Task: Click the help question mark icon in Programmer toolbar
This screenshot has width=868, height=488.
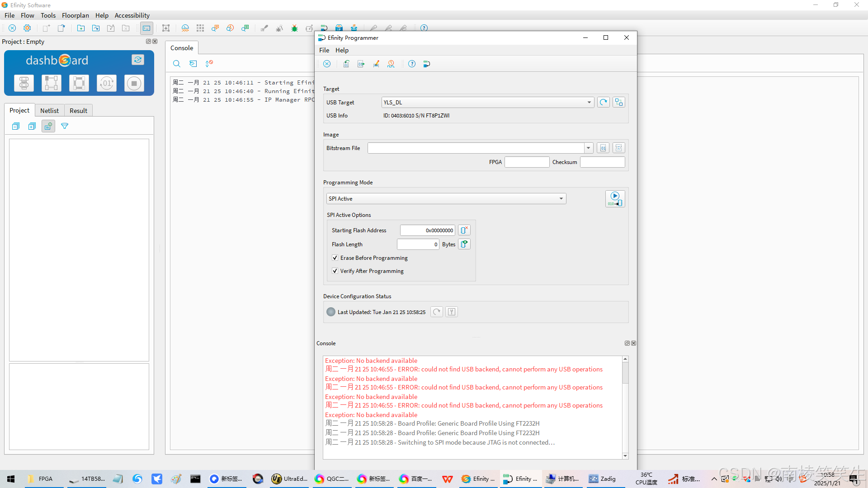Action: pos(412,64)
